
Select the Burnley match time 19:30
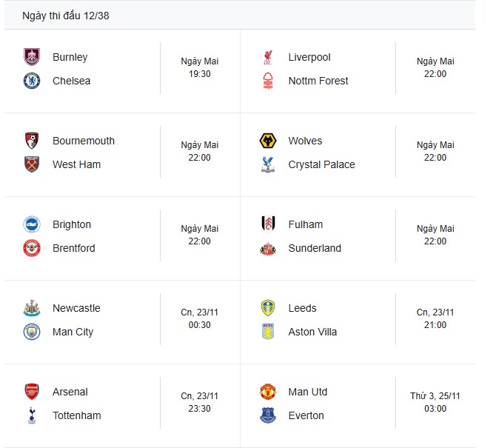coord(199,74)
